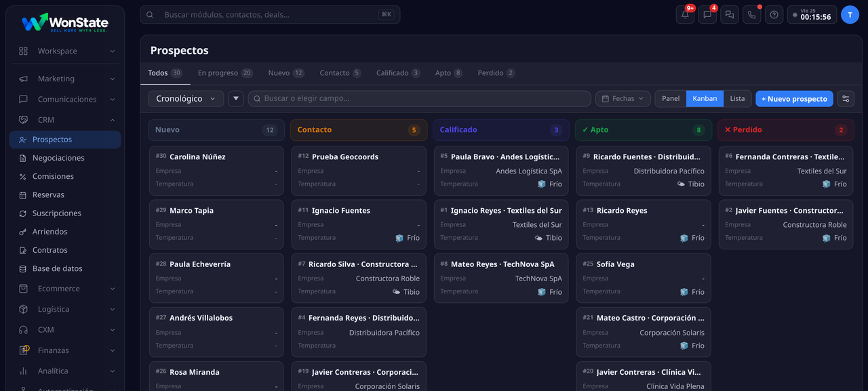Collapse the CRM section chevron
The width and height of the screenshot is (868, 391).
pos(113,120)
